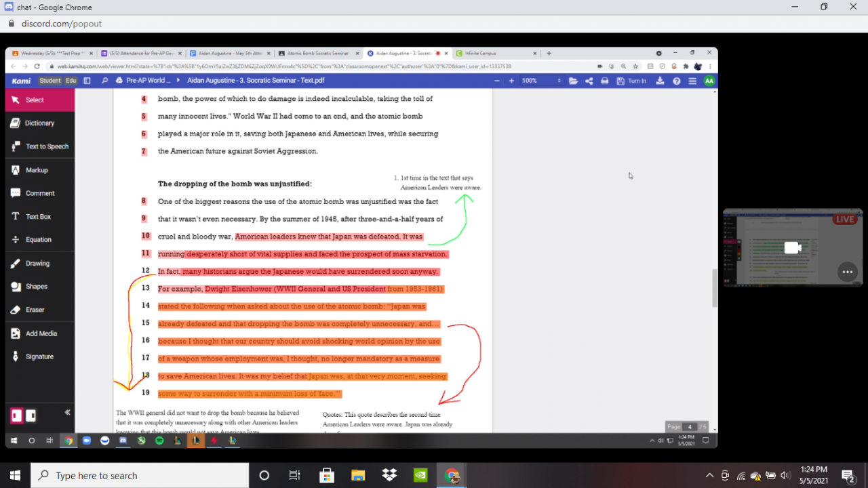Viewport: 868px width, 488px height.
Task: Click the Comment tool button
Action: 40,193
